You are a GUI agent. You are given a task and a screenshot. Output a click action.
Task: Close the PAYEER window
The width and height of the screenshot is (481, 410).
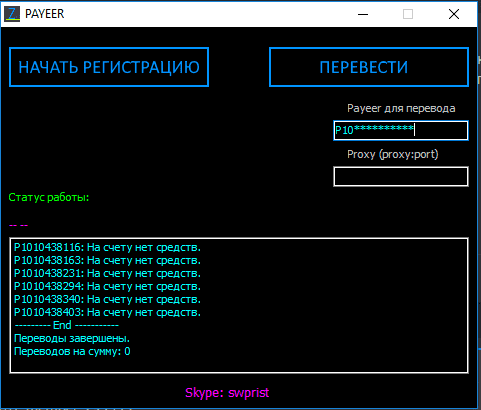click(454, 14)
